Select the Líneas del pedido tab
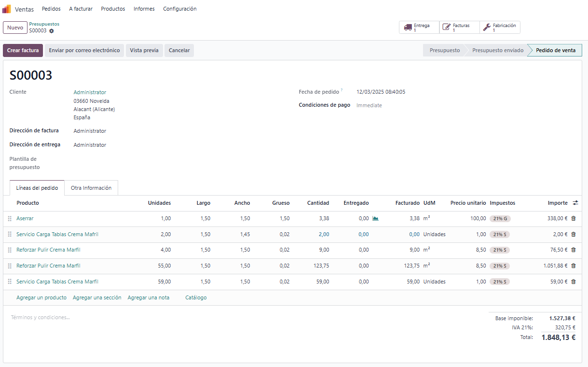The image size is (588, 367). pyautogui.click(x=37, y=188)
